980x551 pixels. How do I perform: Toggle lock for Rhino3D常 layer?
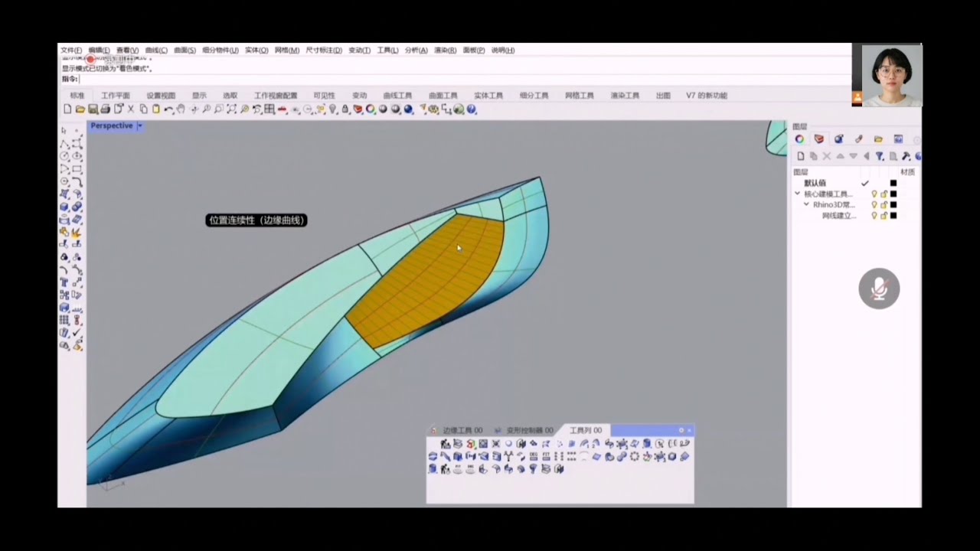click(x=884, y=205)
